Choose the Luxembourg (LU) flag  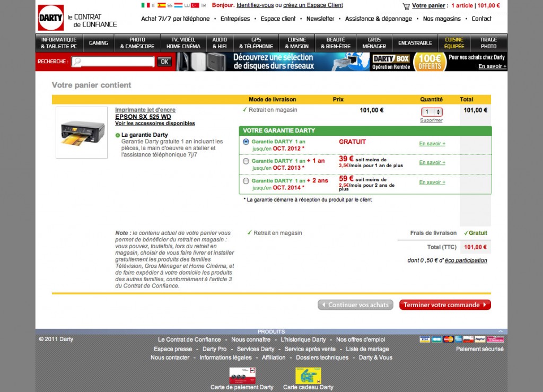[x=178, y=5]
